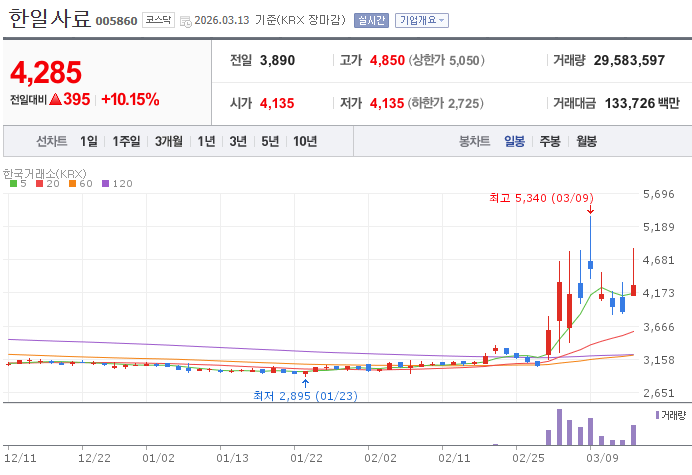Click the trading value 133,726 백만
This screenshot has width=692, height=475.
pos(642,103)
